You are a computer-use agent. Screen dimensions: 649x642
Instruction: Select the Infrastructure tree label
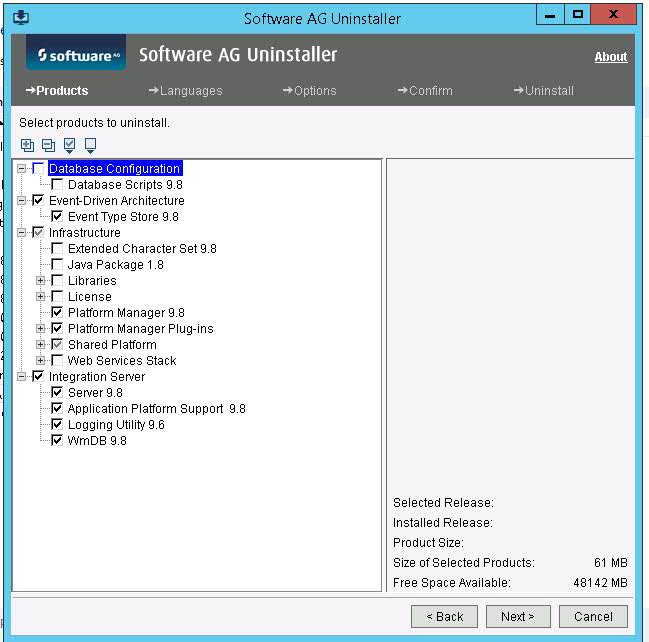[x=85, y=233]
